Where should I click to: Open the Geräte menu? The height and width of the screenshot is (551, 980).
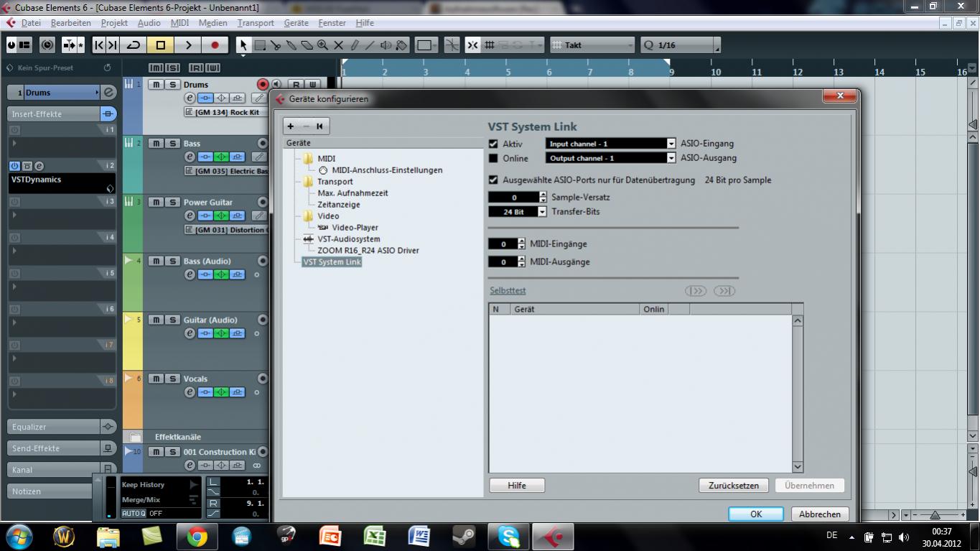[297, 23]
